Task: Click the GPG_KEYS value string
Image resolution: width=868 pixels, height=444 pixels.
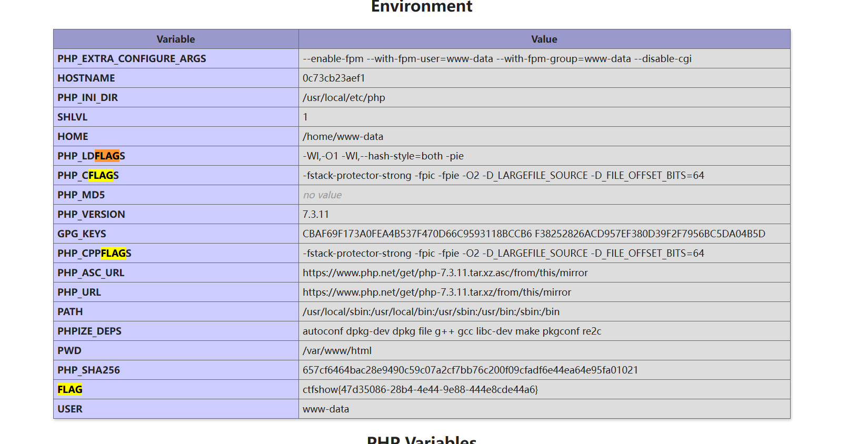Action: click(534, 234)
